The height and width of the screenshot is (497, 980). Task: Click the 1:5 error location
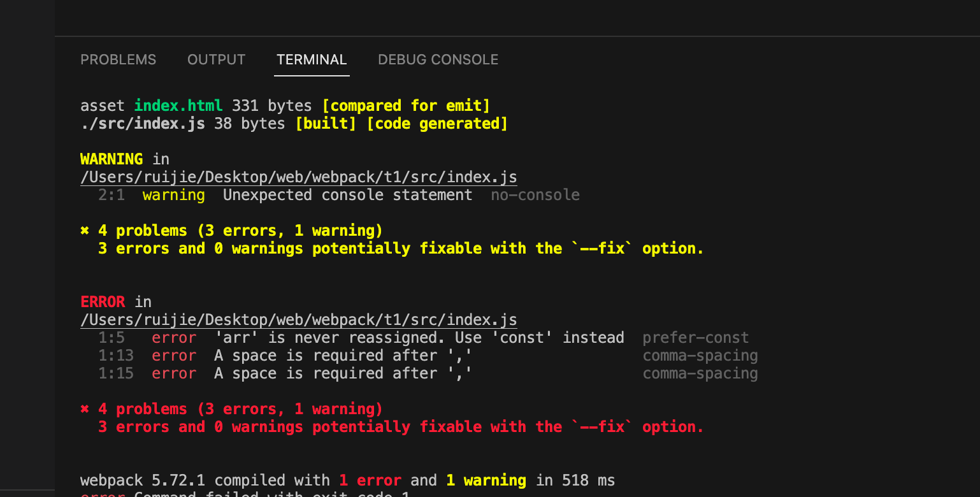coord(112,338)
